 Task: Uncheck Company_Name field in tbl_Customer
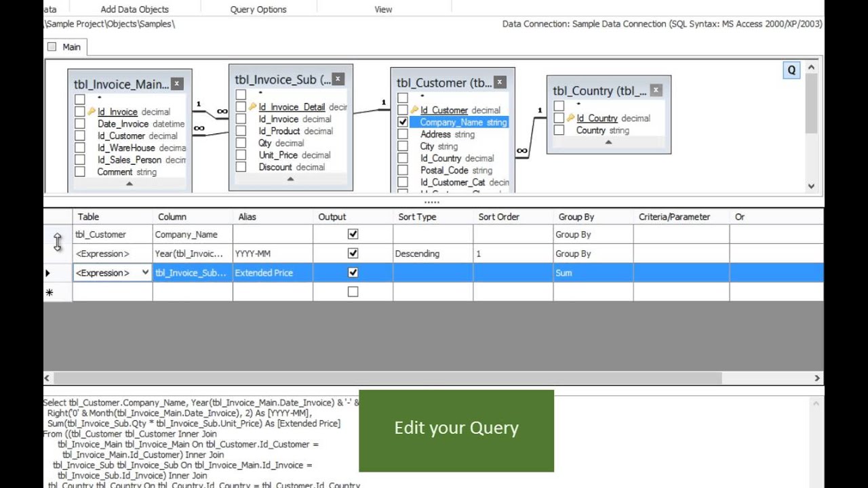tap(403, 122)
